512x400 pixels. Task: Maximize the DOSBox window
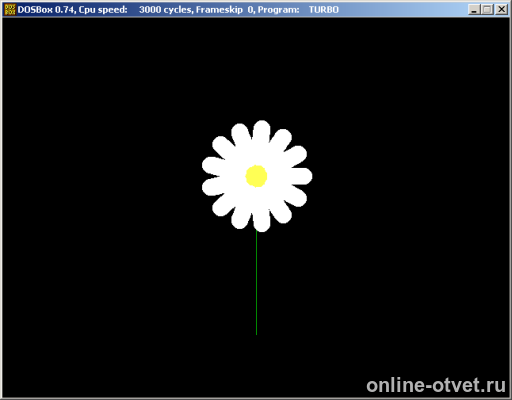(487, 10)
